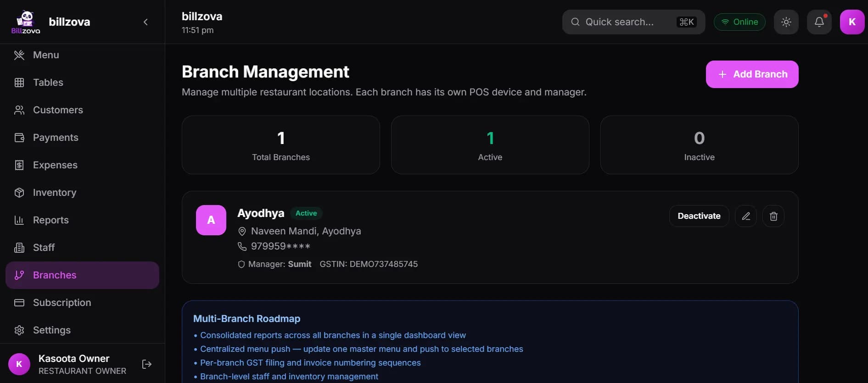This screenshot has width=868, height=383.
Task: Select the Total Branches stat card
Action: (x=281, y=145)
